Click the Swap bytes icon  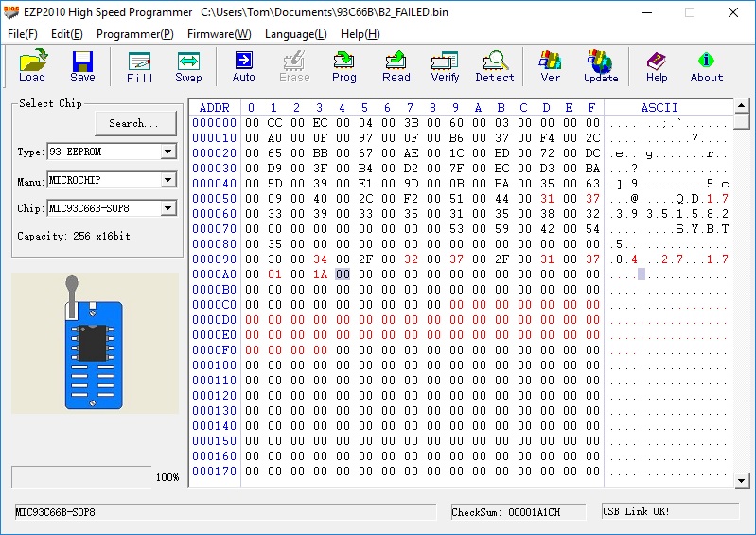[188, 65]
